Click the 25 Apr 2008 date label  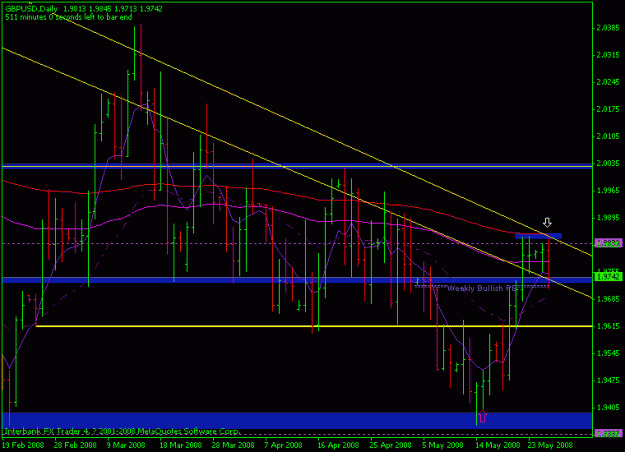pos(390,445)
